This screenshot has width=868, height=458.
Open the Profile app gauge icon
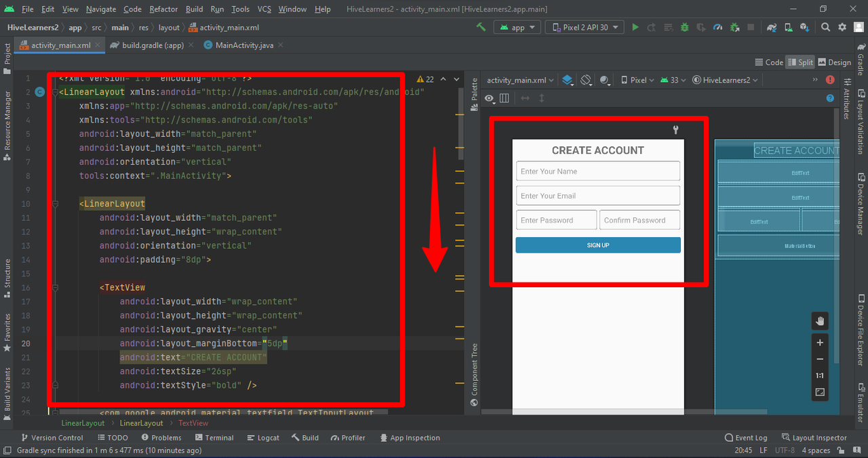719,27
